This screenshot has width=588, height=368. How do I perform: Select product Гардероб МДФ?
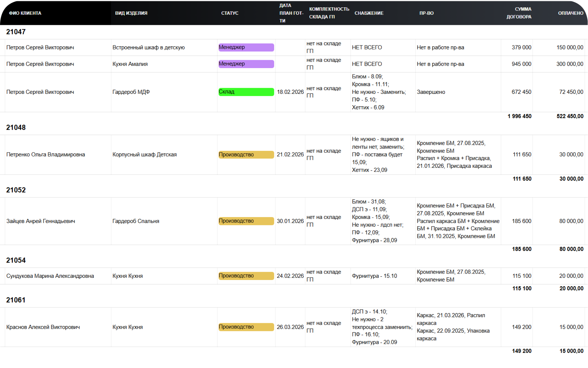[x=131, y=92]
